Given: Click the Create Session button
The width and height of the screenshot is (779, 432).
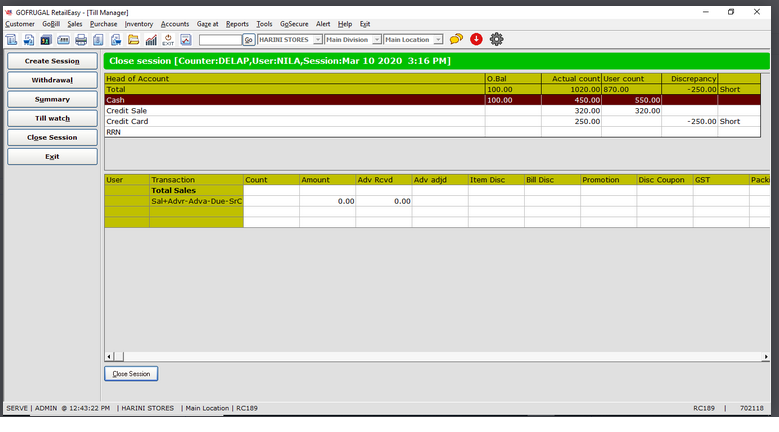Looking at the screenshot, I should (x=51, y=61).
